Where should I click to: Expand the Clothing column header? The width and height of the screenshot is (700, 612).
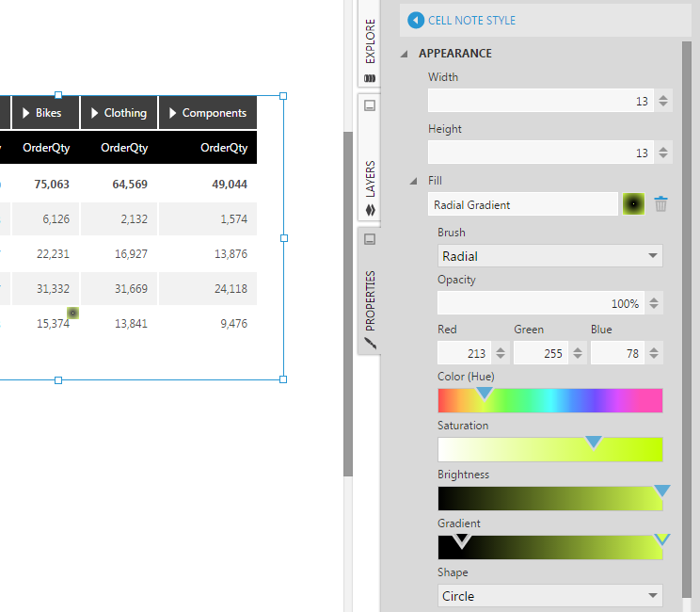click(x=94, y=113)
